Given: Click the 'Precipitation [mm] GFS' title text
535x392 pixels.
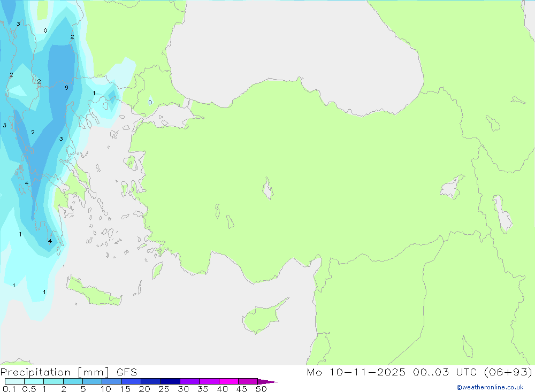Looking at the screenshot, I should click(68, 372).
